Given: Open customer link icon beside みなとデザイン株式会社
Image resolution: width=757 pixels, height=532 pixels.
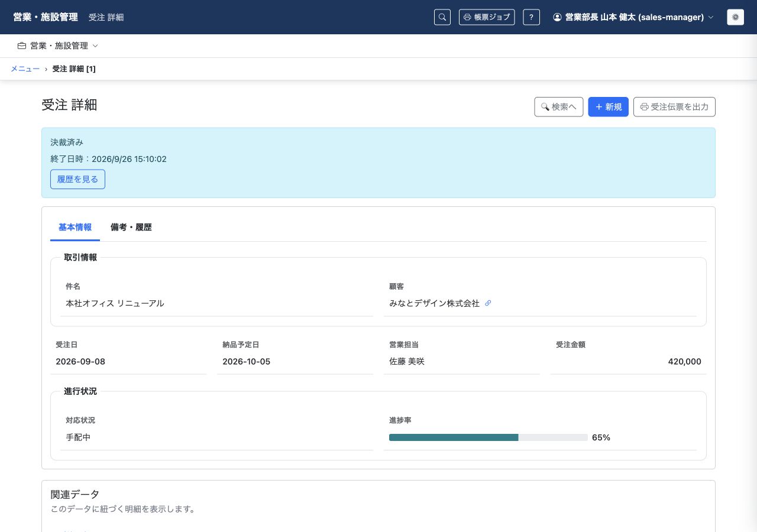Looking at the screenshot, I should click(488, 303).
